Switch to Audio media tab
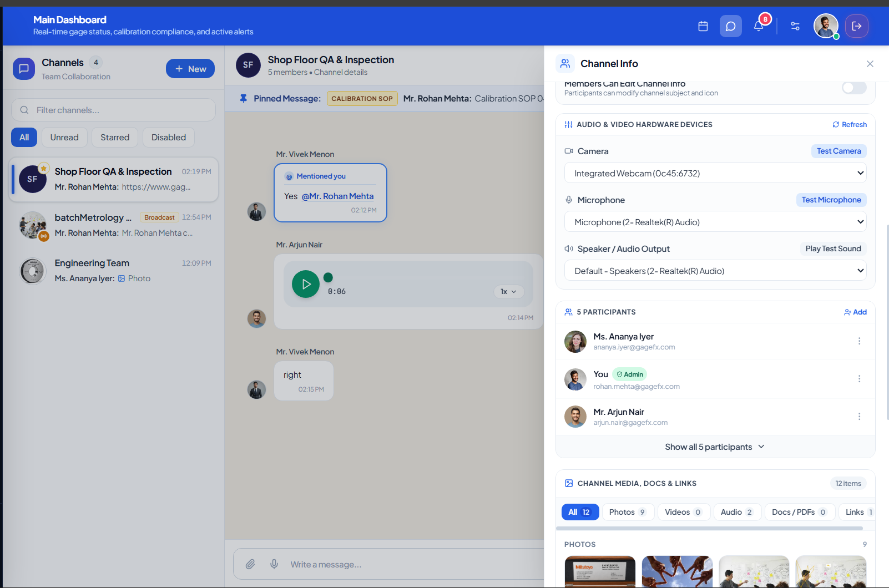This screenshot has height=588, width=889. click(738, 512)
